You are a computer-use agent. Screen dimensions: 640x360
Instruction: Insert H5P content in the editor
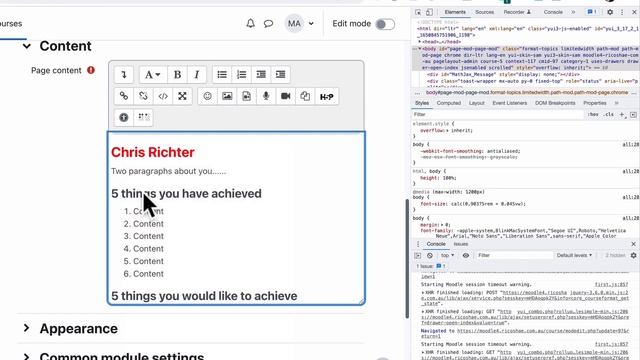(327, 96)
